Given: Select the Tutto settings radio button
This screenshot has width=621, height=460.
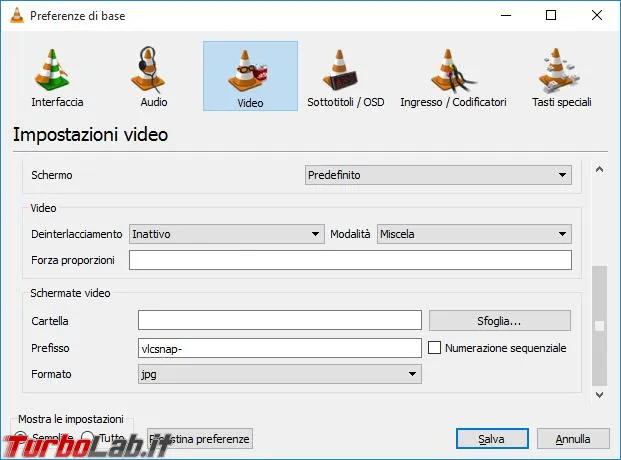Looking at the screenshot, I should pos(87,438).
